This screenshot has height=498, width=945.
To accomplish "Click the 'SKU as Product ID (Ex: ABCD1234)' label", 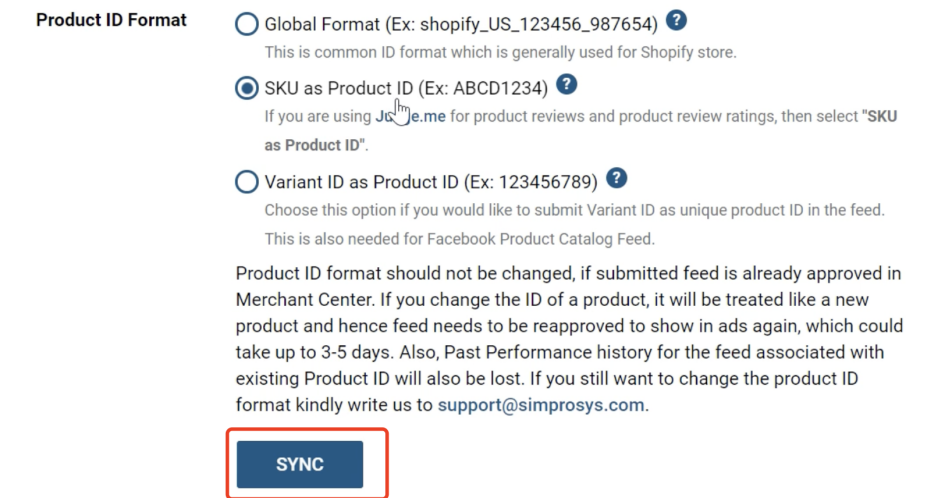I will (406, 89).
